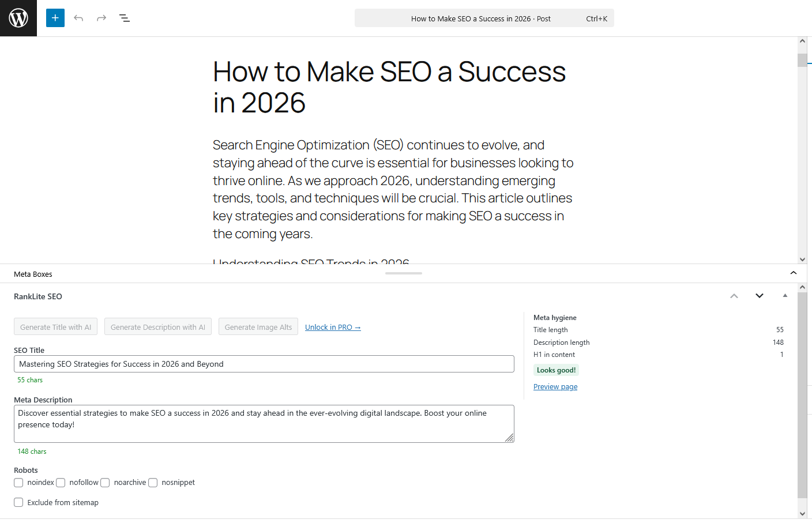Check Exclude from sitemap
This screenshot has height=523, width=812.
pos(18,502)
